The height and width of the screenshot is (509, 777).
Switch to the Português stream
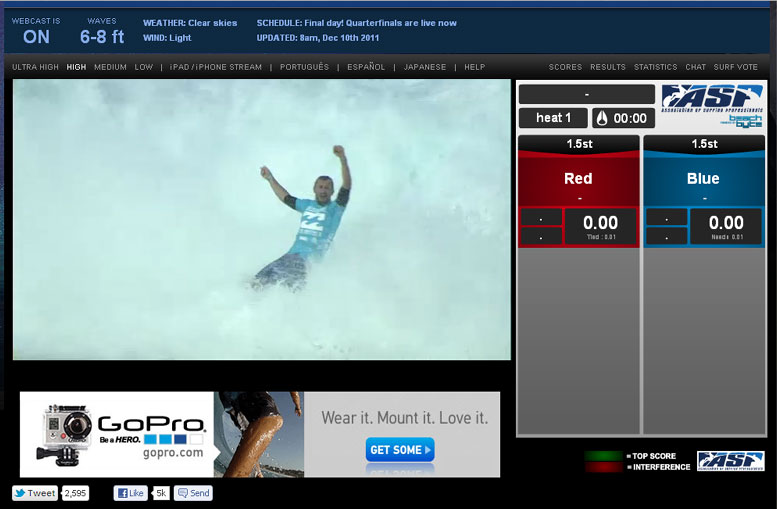coord(305,67)
